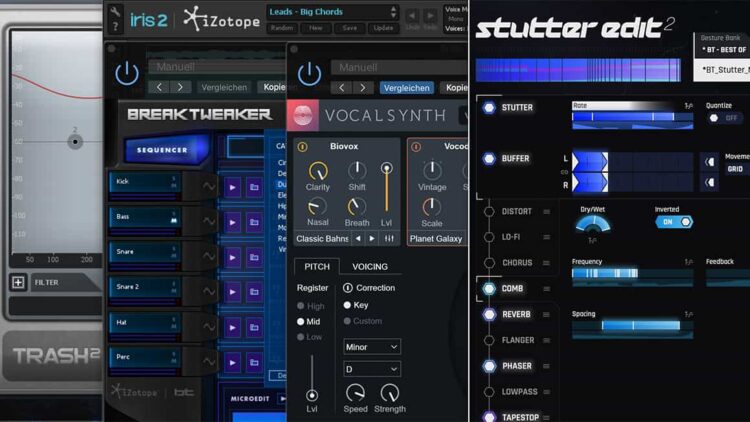The height and width of the screenshot is (422, 750).
Task: Toggle the Reverb effect module
Action: (489, 314)
